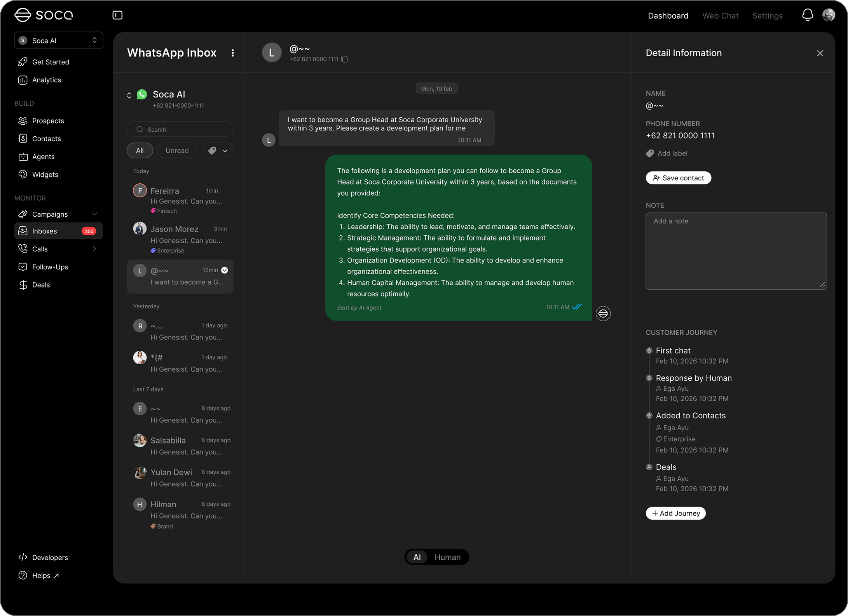Open the Widgets sidebar item
The width and height of the screenshot is (848, 616).
pos(45,175)
